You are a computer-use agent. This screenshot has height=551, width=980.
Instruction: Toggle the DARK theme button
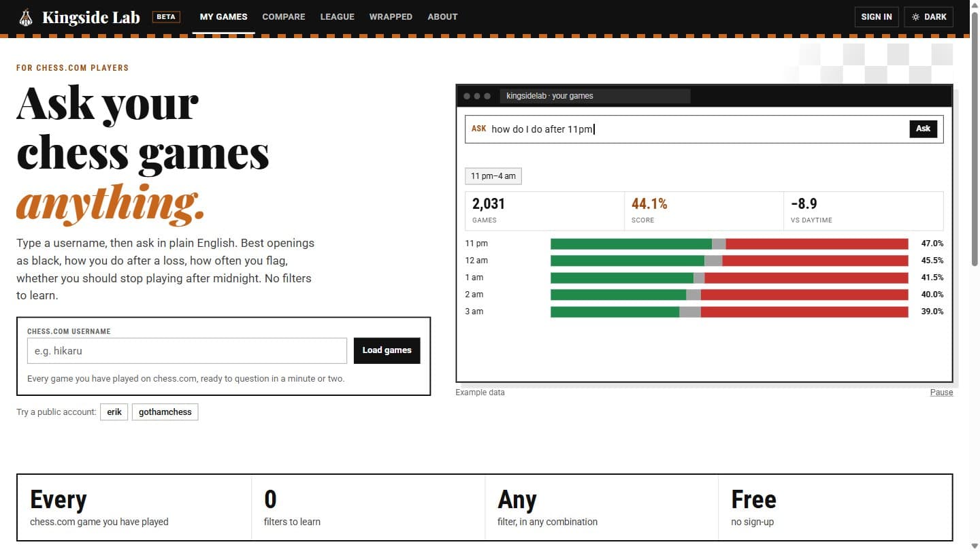928,17
